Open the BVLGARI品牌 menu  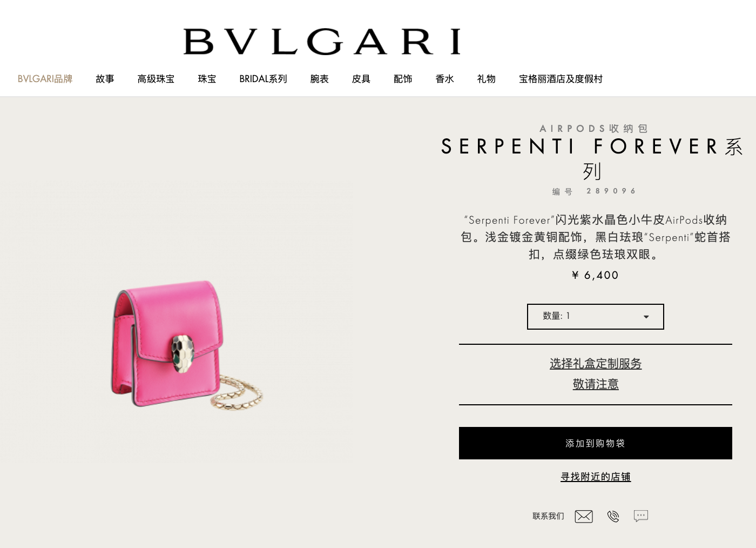pos(45,79)
